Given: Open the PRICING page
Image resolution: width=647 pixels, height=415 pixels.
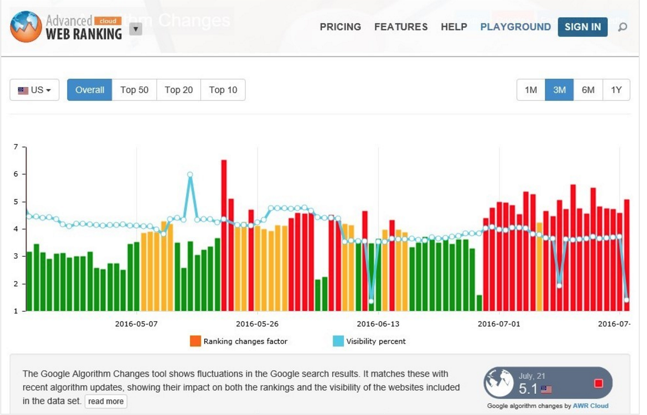Looking at the screenshot, I should (340, 27).
